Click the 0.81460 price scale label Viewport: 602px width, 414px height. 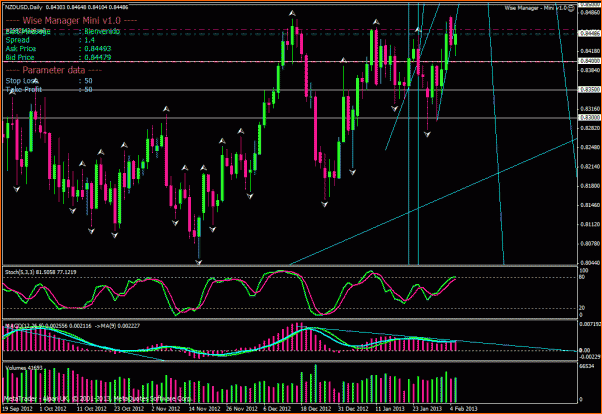[x=590, y=205]
